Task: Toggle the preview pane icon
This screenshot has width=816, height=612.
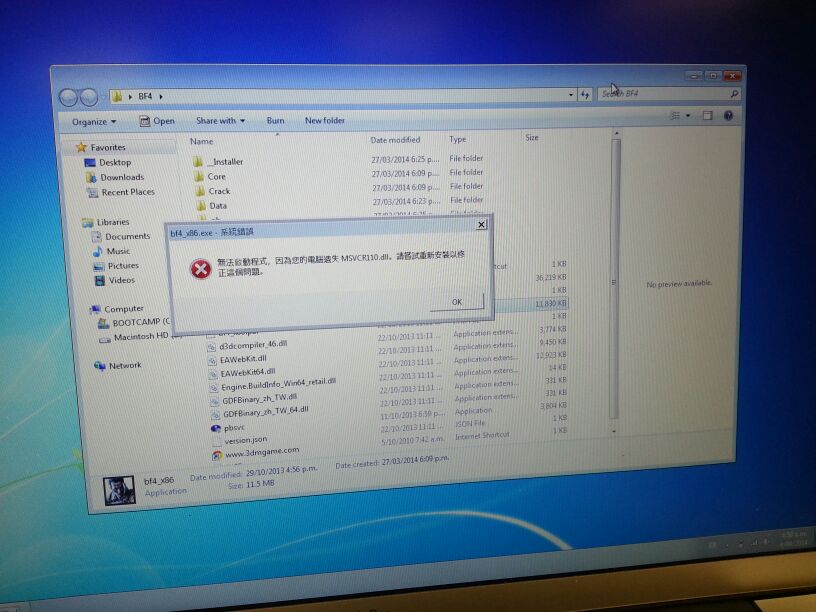Action: [x=707, y=116]
